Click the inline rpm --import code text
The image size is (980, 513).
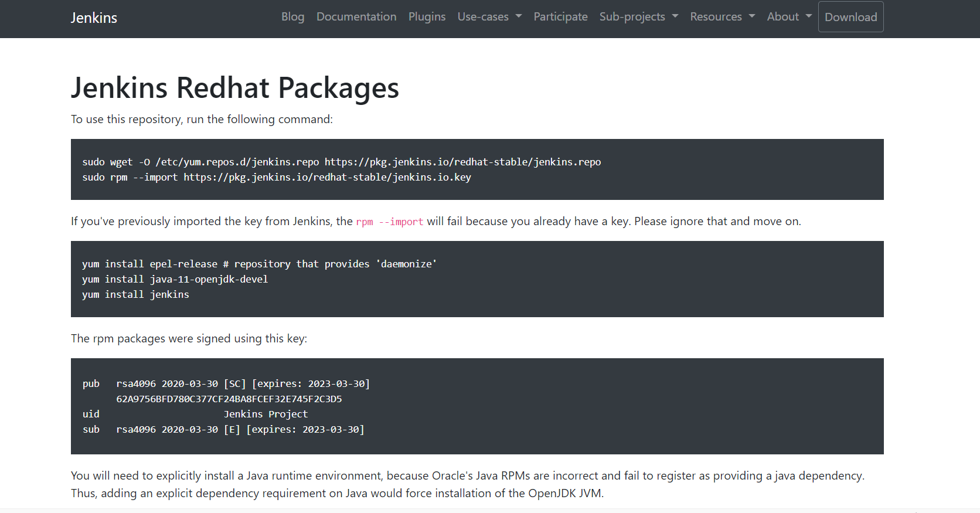(389, 222)
